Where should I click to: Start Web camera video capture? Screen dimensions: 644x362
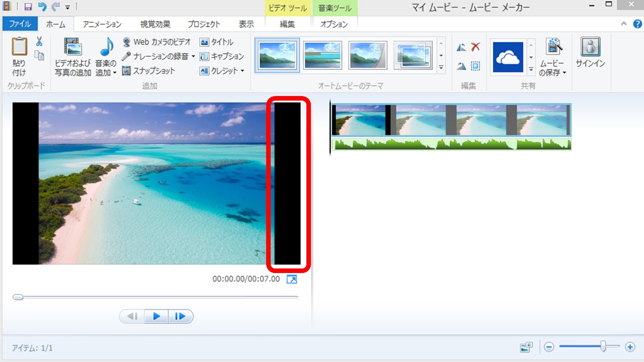(156, 42)
